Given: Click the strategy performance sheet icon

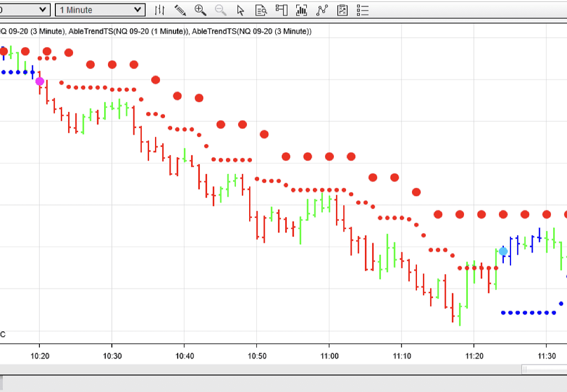Looking at the screenshot, I should (343, 10).
